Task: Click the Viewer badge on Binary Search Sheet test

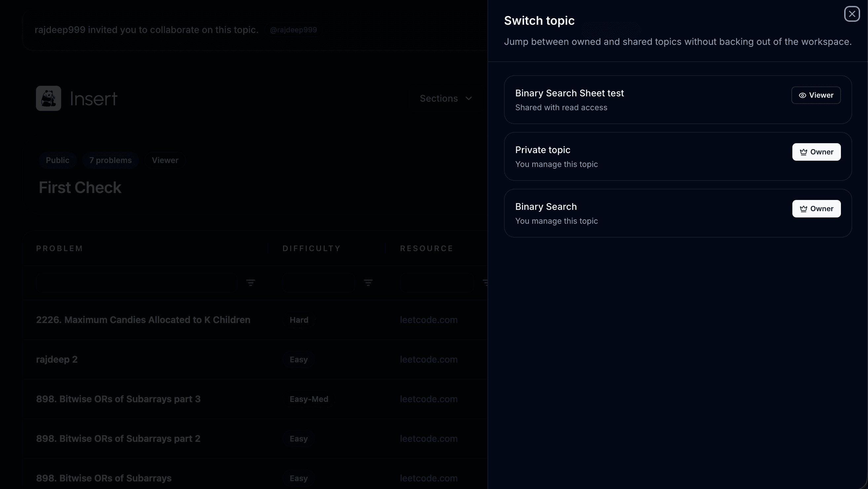Action: coord(816,95)
